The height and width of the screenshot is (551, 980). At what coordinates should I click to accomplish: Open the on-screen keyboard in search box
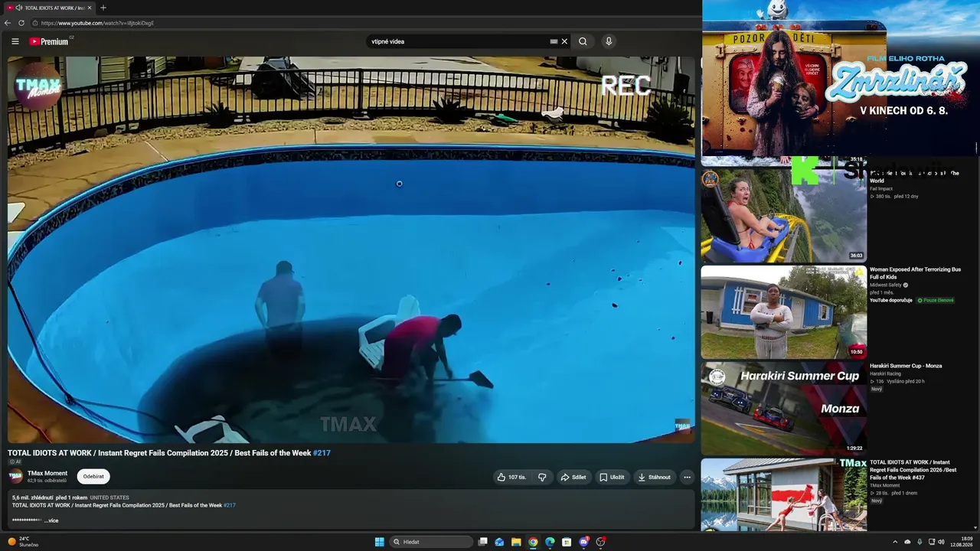coord(554,41)
